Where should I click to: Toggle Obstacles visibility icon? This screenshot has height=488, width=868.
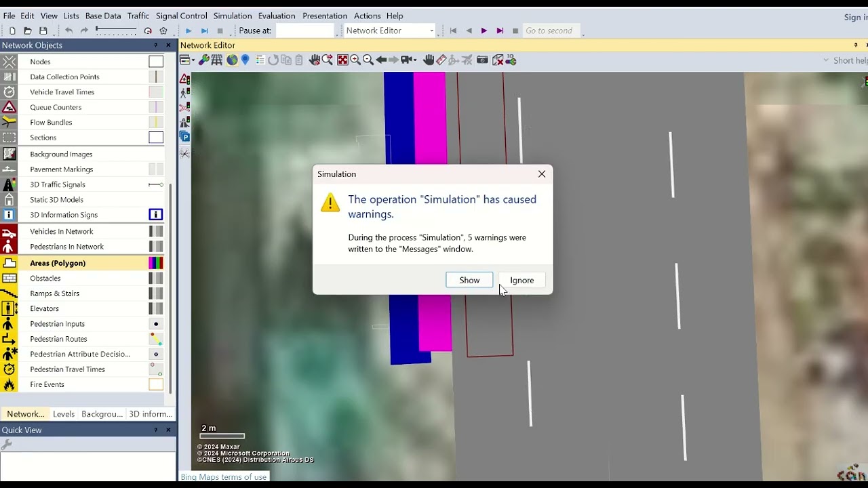[x=9, y=279]
